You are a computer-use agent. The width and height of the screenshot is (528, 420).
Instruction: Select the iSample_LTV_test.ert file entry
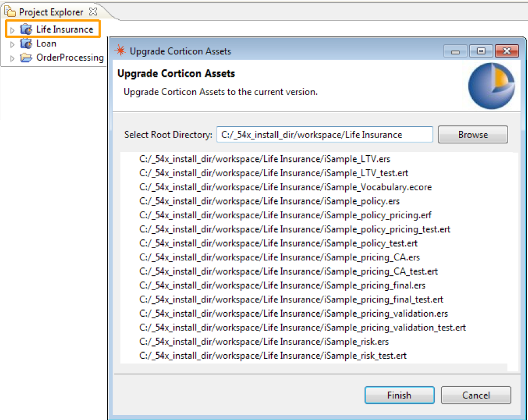(273, 173)
